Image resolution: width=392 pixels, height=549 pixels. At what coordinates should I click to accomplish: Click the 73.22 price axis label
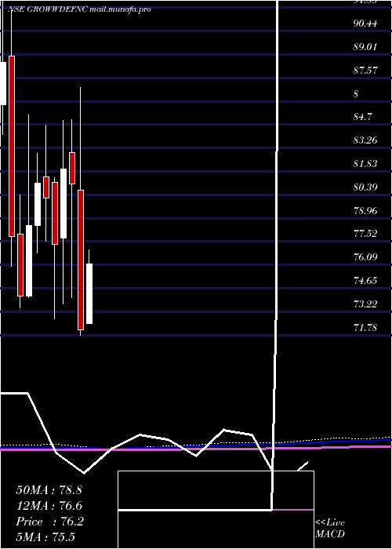pos(365,304)
